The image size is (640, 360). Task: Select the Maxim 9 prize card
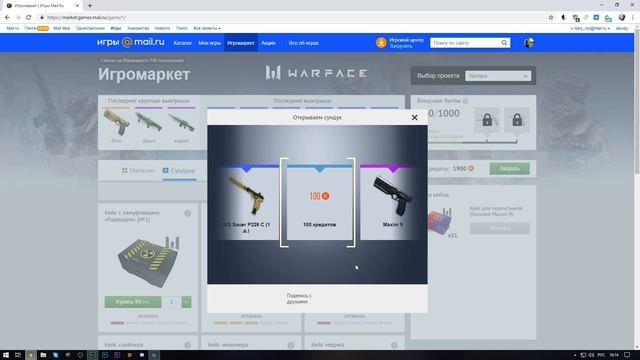coord(392,202)
